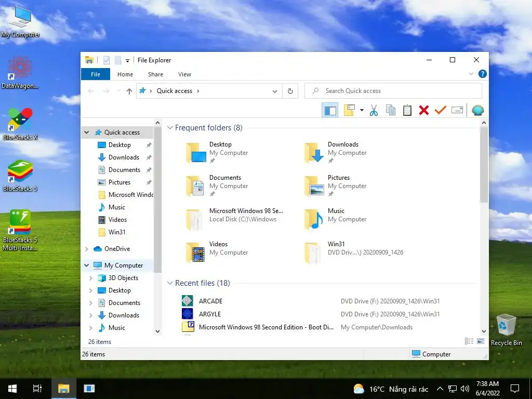Open Task View on the taskbar

pos(37,389)
